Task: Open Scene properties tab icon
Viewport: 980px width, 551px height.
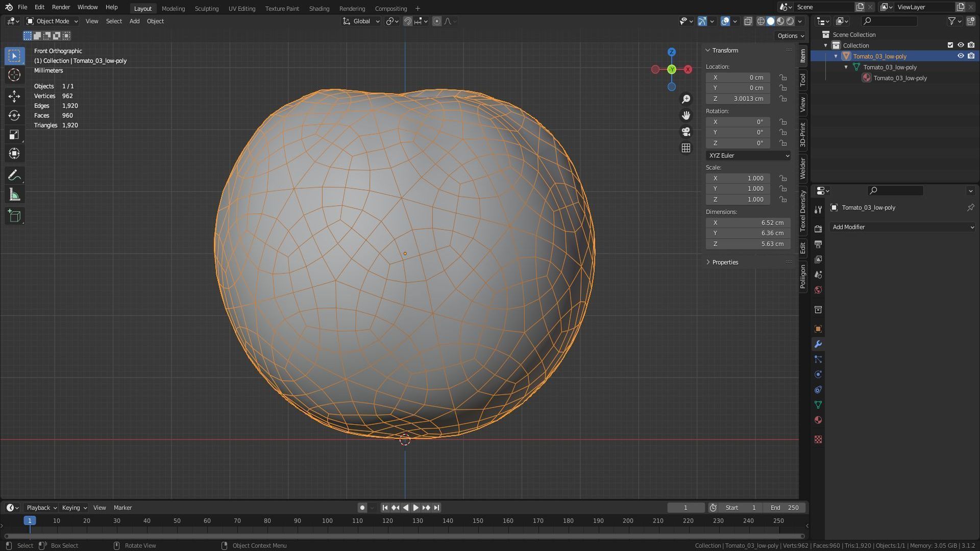Action: coord(818,274)
